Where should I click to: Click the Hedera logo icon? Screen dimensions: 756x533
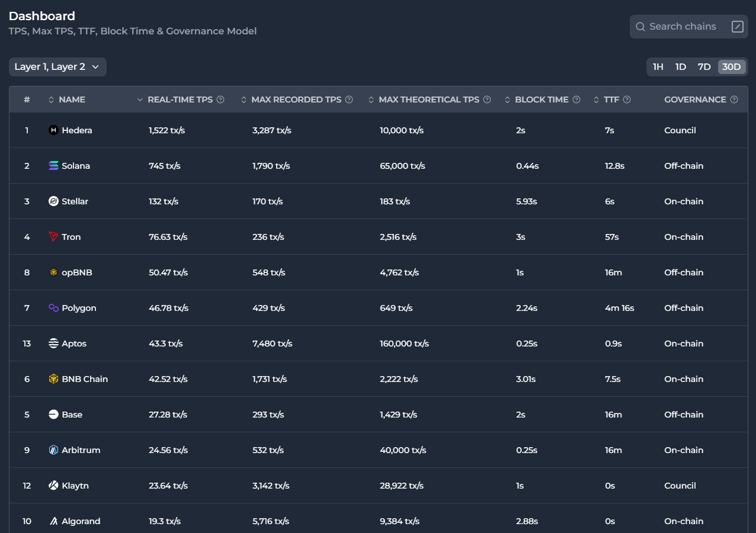[x=53, y=130]
